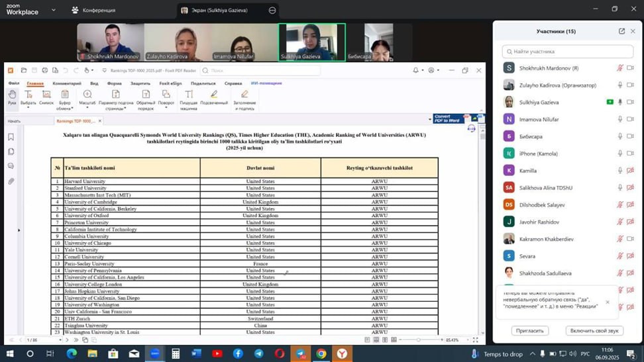Open the bookmarks panel in the PDF sidebar
This screenshot has width=644, height=362.
tap(11, 137)
